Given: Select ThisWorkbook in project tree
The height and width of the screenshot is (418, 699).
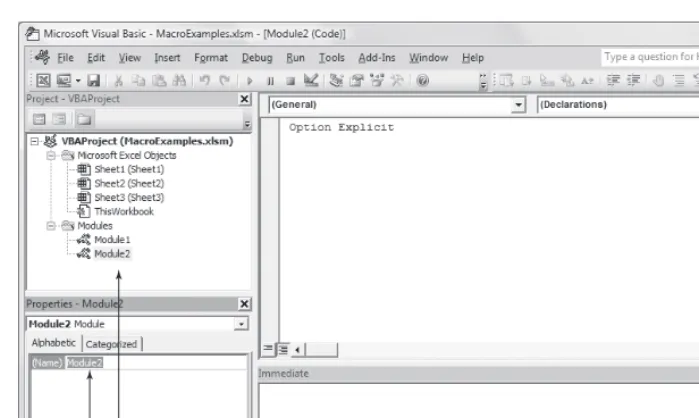Looking at the screenshot, I should [124, 212].
